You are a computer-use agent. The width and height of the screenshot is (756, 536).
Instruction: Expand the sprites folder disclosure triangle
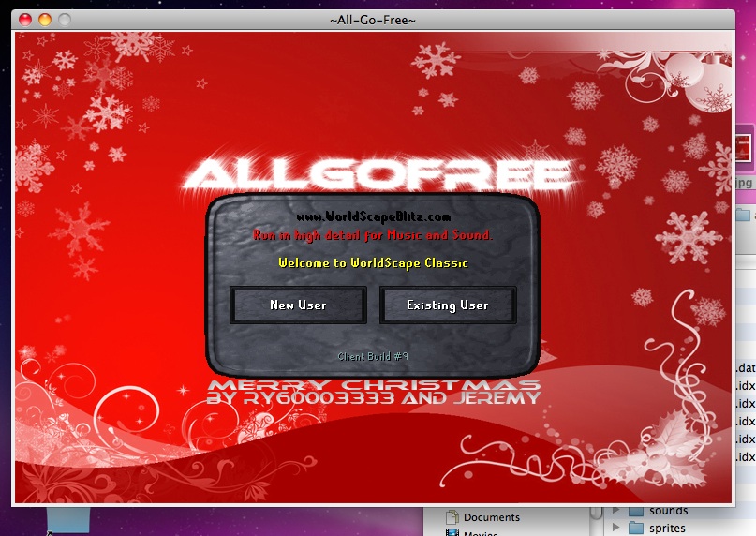pos(615,527)
